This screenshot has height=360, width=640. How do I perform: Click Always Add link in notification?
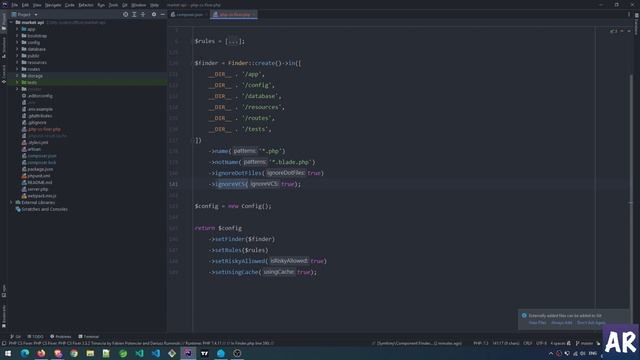(x=562, y=322)
